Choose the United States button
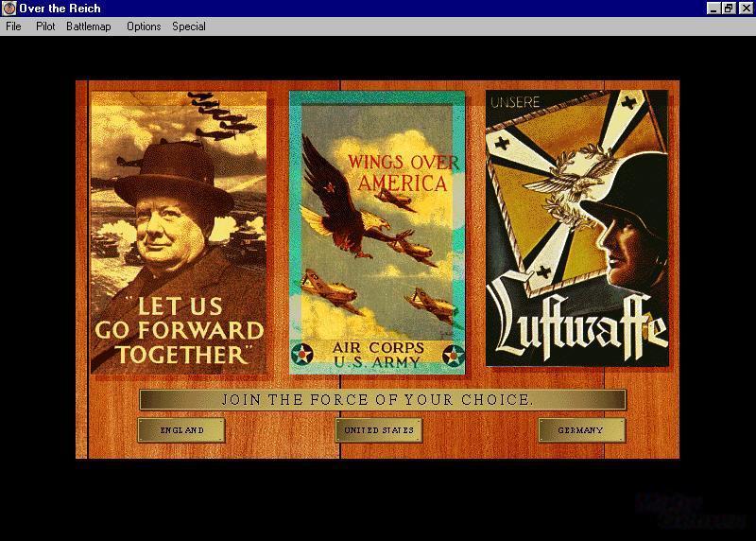The height and width of the screenshot is (541, 756). [379, 430]
